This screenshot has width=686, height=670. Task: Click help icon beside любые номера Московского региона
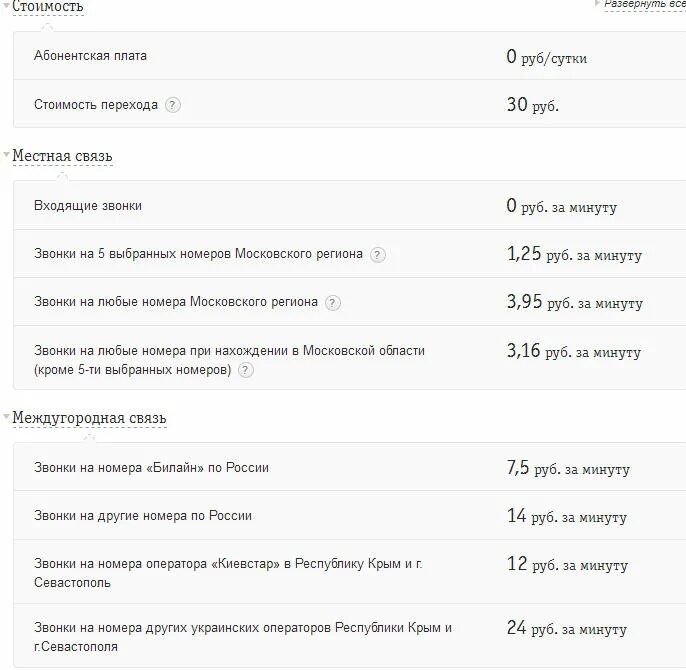tap(333, 302)
